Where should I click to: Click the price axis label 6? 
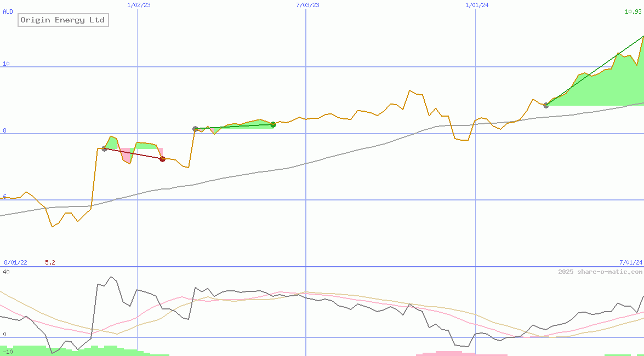4,197
